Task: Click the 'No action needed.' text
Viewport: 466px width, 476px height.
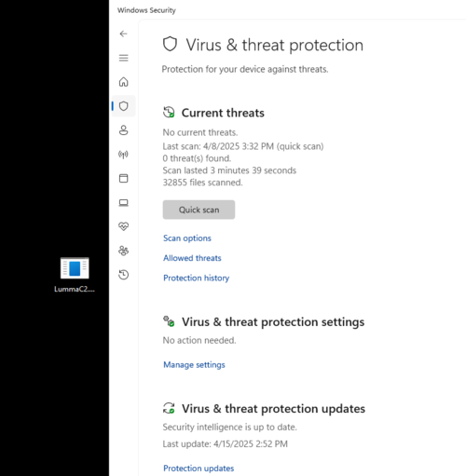Action: click(x=199, y=340)
